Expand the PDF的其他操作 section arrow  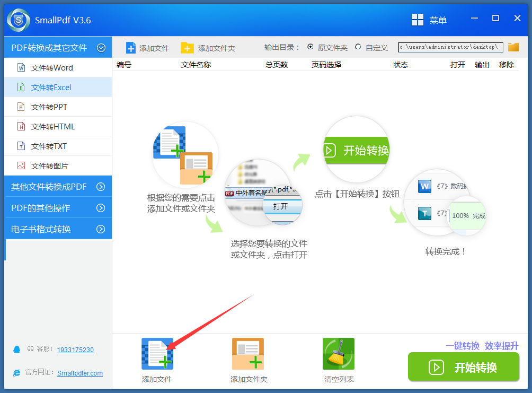click(101, 208)
